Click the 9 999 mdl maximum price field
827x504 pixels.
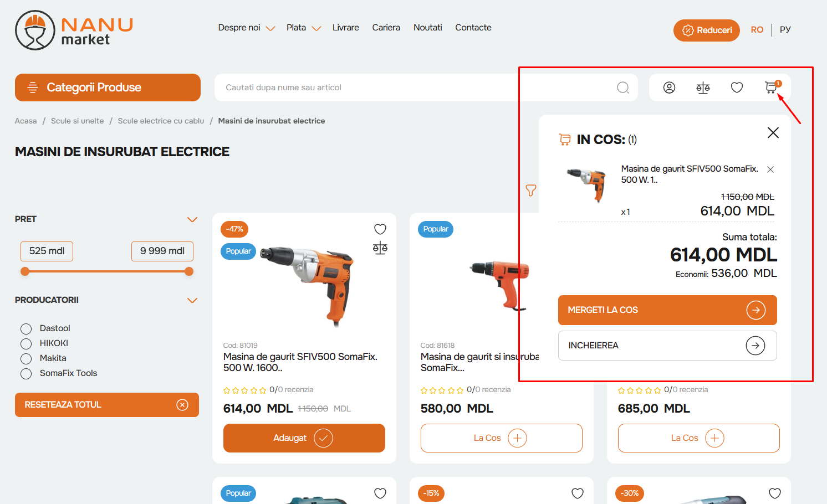tap(162, 251)
